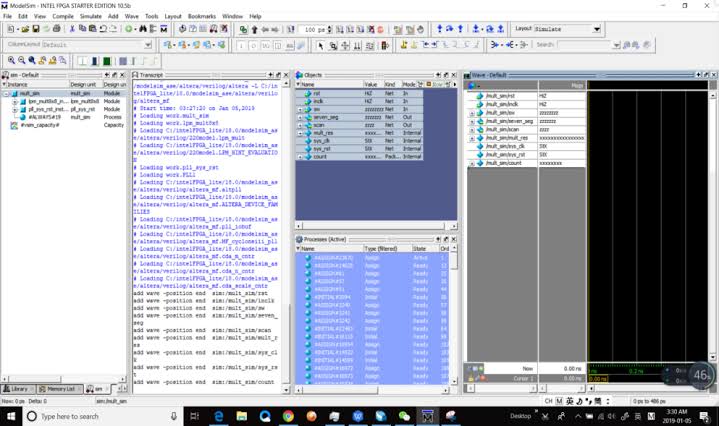Click the wave Search input field
Viewport: 719px width, 426px height.
[585, 45]
